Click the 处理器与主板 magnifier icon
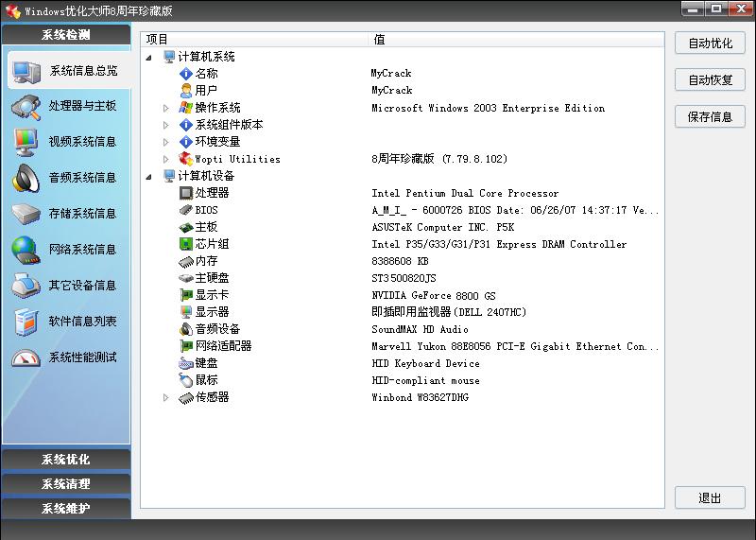This screenshot has height=540, width=756. coord(26,107)
